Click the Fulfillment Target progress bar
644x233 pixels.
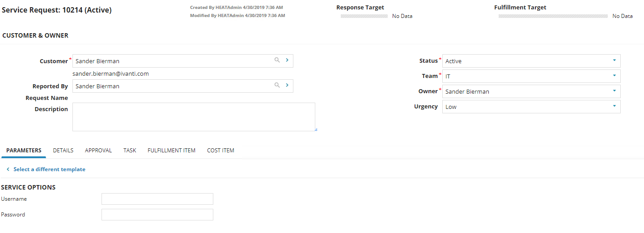553,16
